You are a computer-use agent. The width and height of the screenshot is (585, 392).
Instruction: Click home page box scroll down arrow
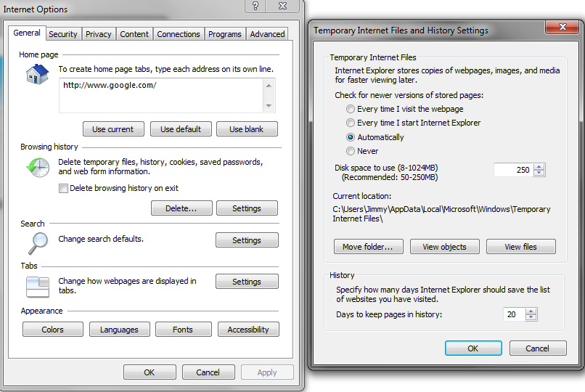269,106
